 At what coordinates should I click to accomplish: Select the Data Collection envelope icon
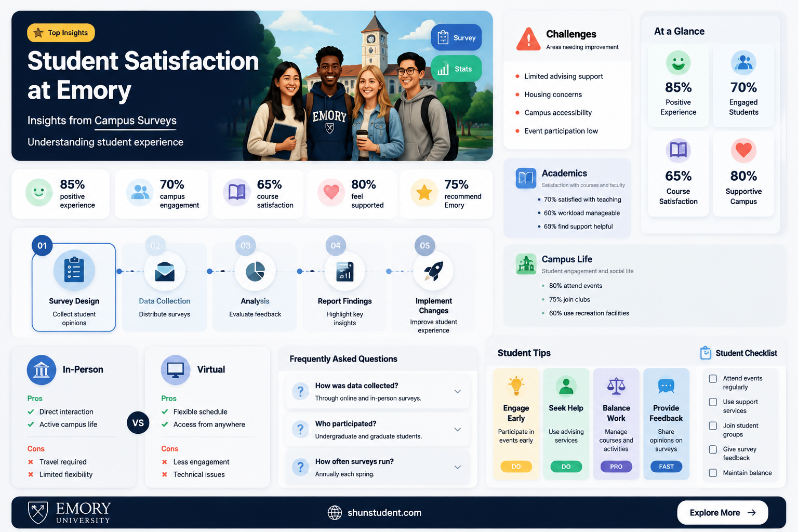tap(165, 271)
